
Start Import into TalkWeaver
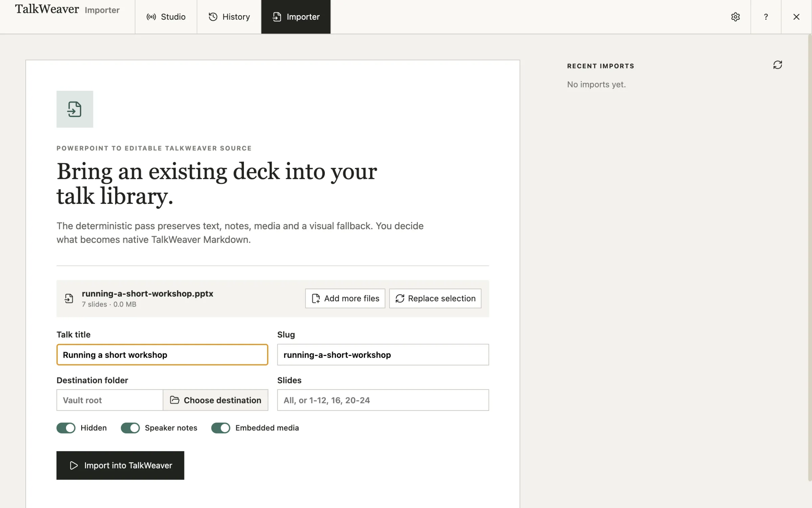pos(120,465)
